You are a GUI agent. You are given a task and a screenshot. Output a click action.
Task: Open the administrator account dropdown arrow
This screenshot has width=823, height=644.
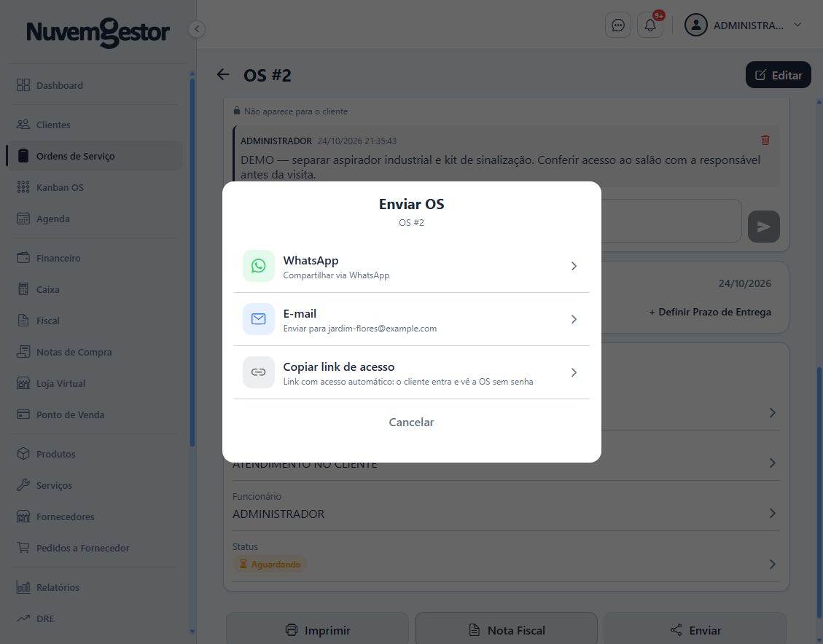coord(797,25)
